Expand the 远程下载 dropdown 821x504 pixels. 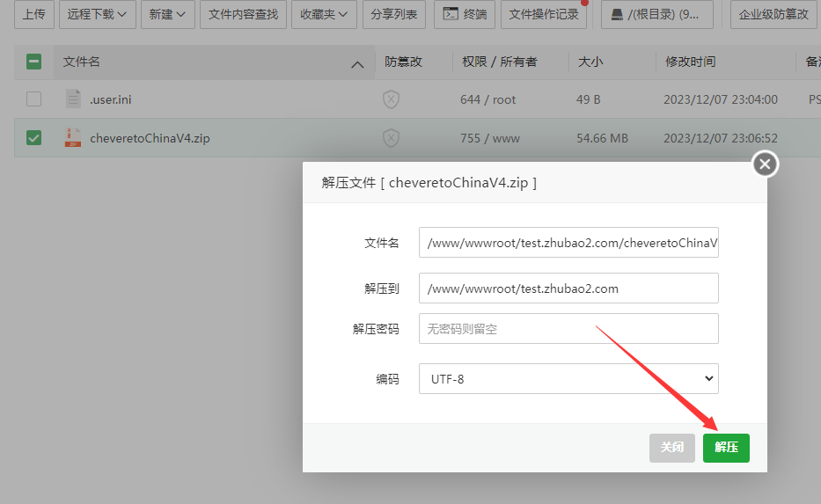pos(97,14)
